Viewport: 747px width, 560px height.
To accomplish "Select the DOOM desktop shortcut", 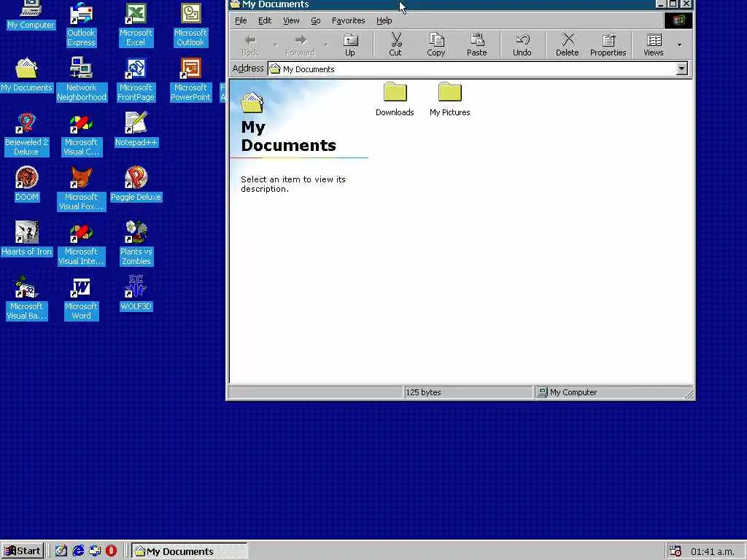I will tap(27, 184).
